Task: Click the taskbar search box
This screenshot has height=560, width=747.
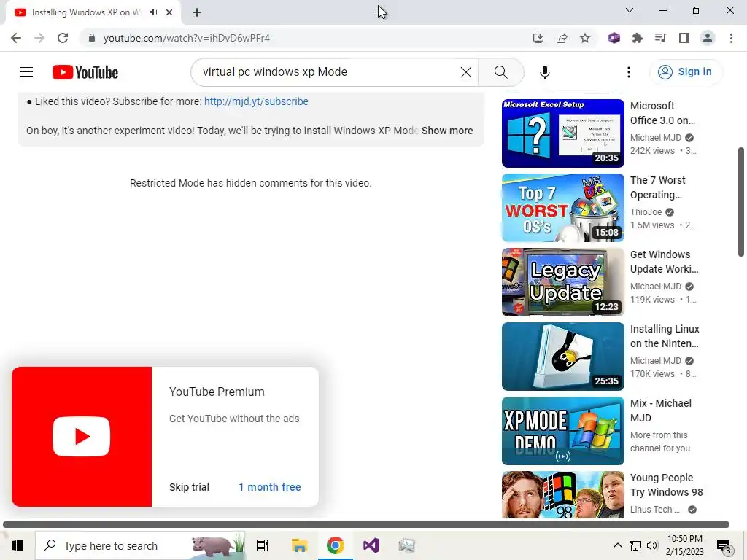Action: click(141, 545)
